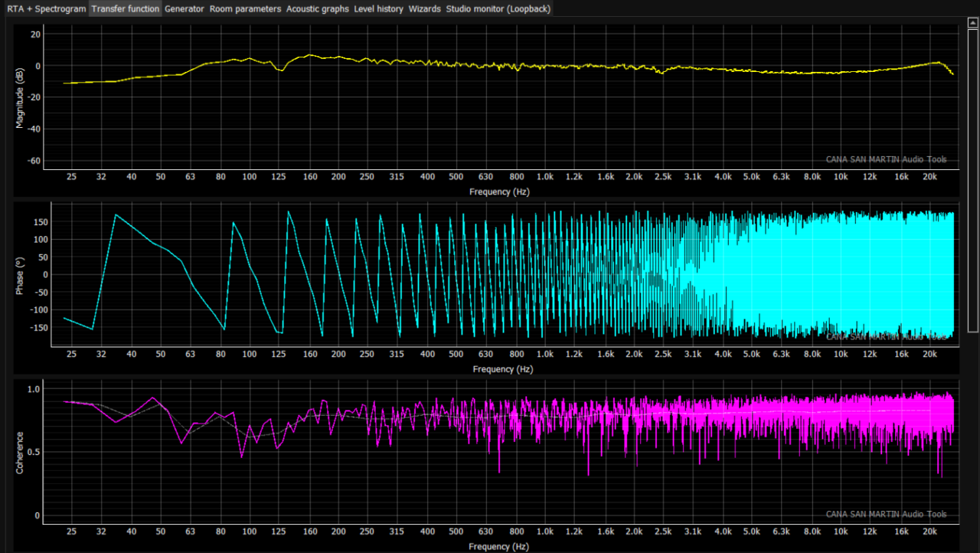Click the Frequency (Hz) label under the phase graph
980x553 pixels.
click(502, 369)
